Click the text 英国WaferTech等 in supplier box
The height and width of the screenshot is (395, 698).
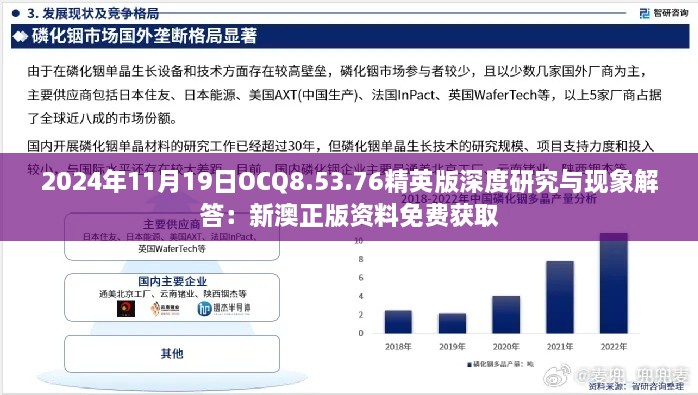pyautogui.click(x=172, y=248)
